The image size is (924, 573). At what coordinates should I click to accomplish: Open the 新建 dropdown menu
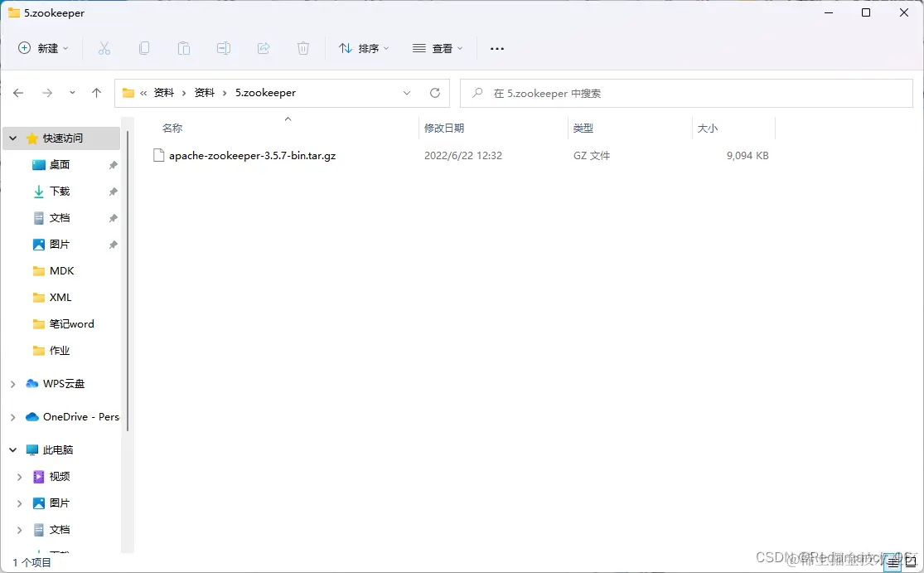tap(43, 48)
